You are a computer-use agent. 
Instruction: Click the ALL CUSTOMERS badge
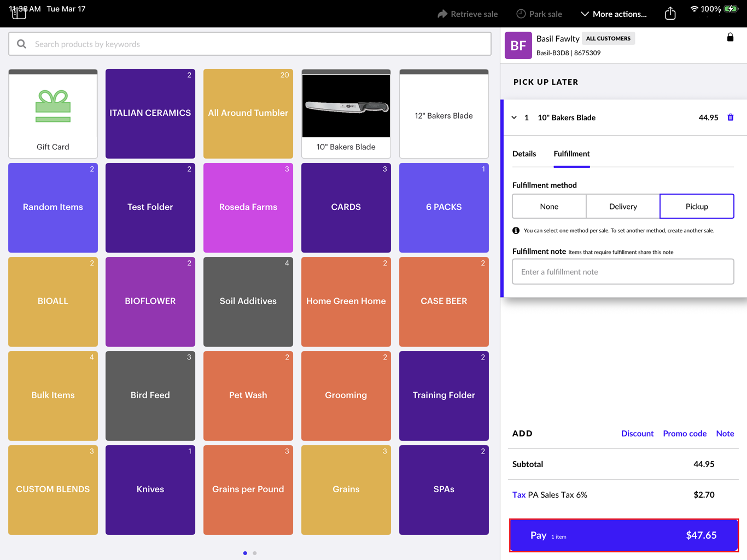(x=608, y=38)
